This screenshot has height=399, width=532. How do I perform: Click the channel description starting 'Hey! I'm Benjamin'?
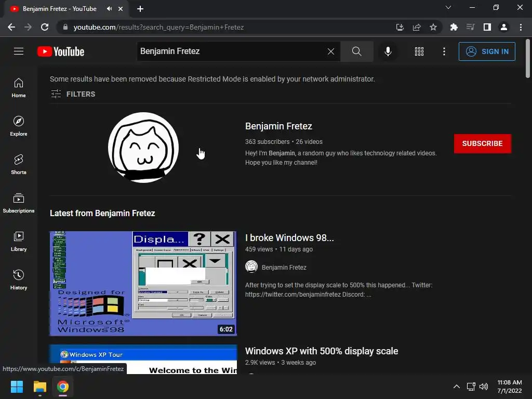point(341,158)
